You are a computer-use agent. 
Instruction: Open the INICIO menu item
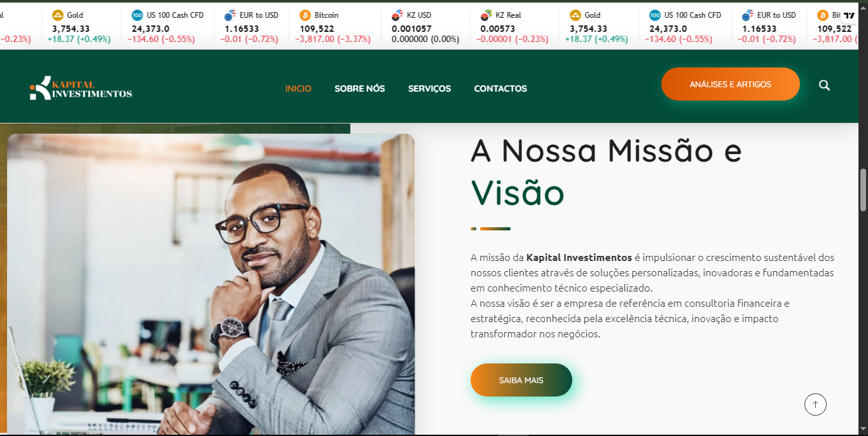[x=298, y=88]
